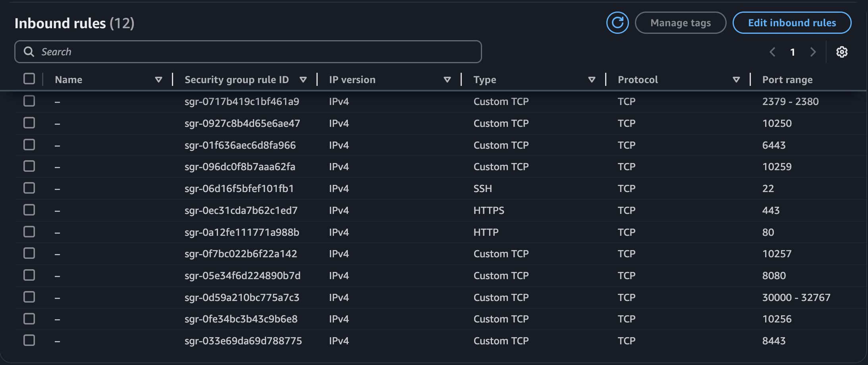Click the search magnifier icon
Screen dimensions: 868x365
(x=29, y=52)
